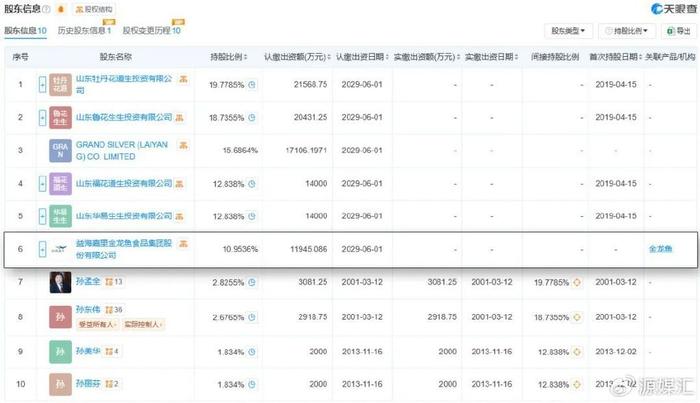Viewport: 700px width, 403px height.
Task: Click the orange structure icon beside 山东鲁花生生
Action: 179,118
